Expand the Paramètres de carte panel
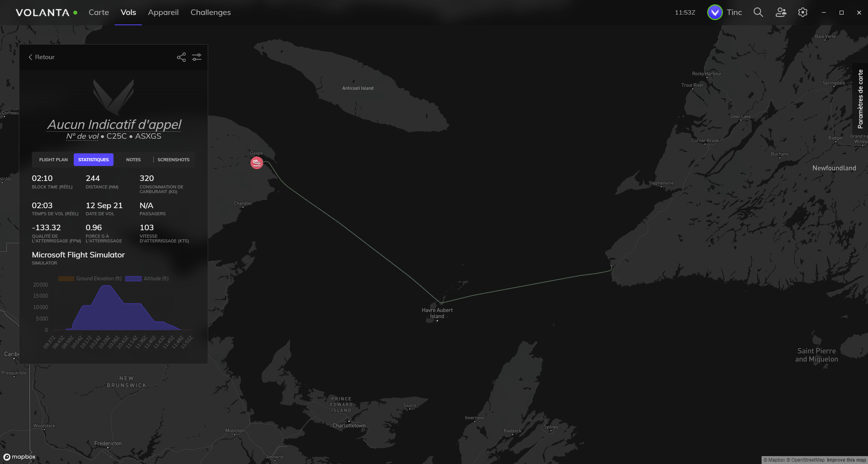The width and height of the screenshot is (868, 464). [860, 99]
